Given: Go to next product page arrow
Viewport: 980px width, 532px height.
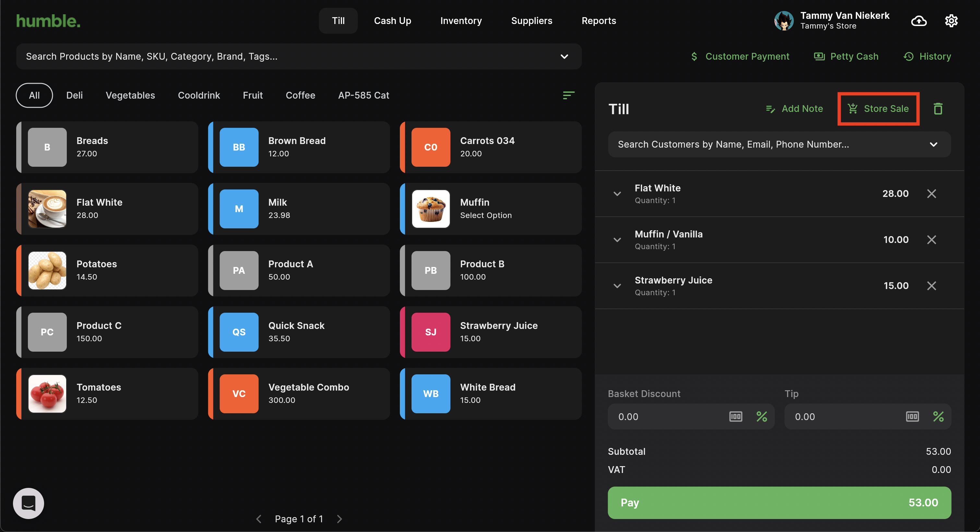Looking at the screenshot, I should (x=339, y=519).
